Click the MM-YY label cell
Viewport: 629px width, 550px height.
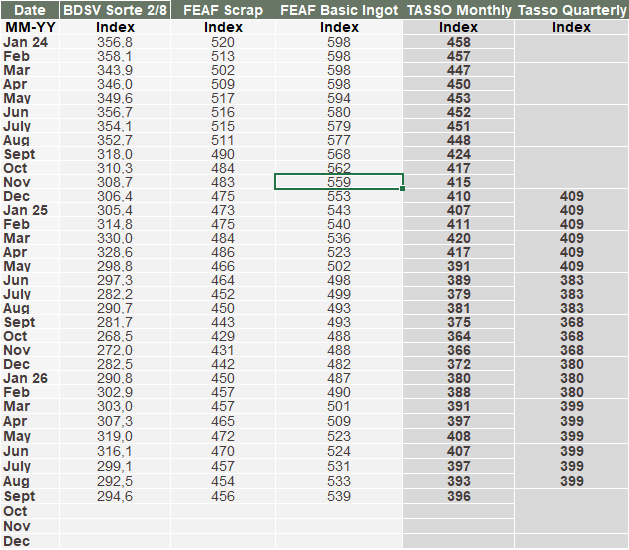[x=30, y=27]
